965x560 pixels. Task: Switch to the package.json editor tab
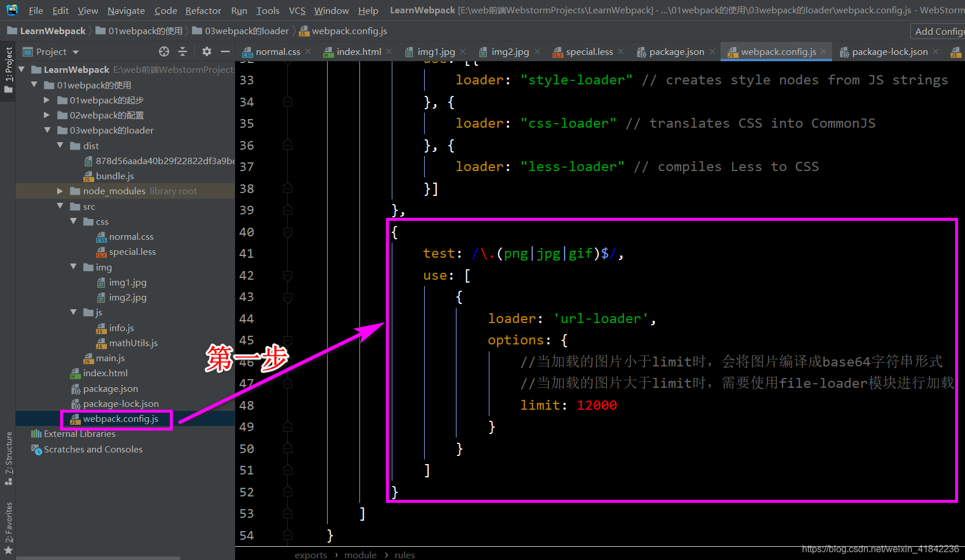(x=670, y=51)
